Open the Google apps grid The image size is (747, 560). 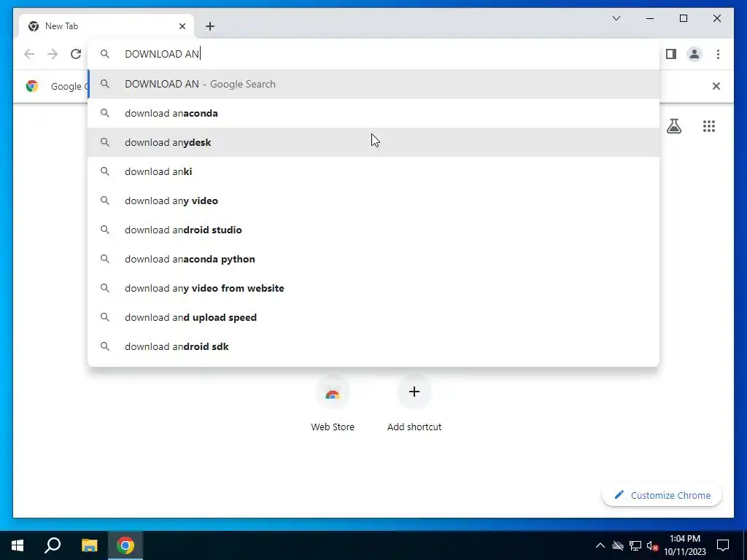point(709,126)
